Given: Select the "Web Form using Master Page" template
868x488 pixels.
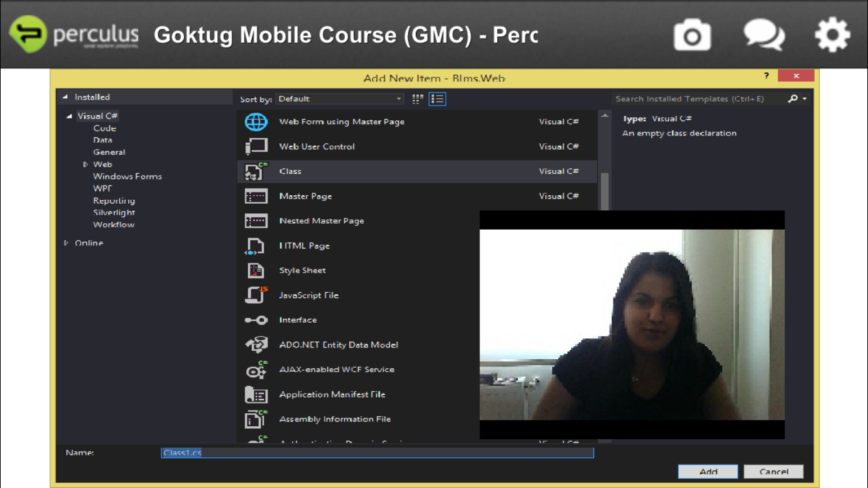Looking at the screenshot, I should click(x=342, y=122).
